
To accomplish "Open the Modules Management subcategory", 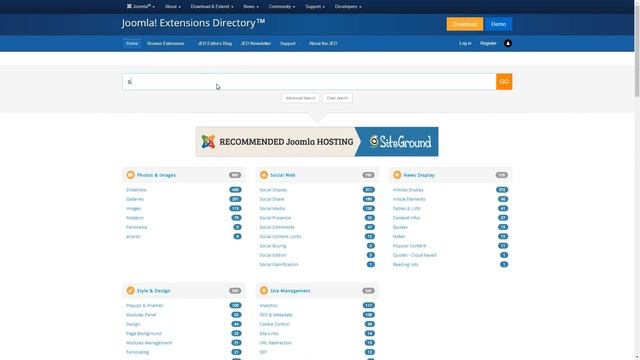I will click(x=149, y=343).
